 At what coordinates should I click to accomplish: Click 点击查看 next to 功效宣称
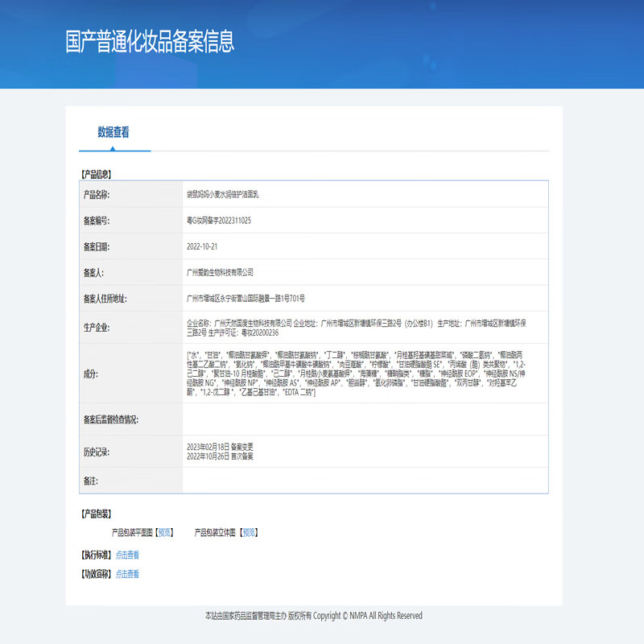click(x=126, y=574)
